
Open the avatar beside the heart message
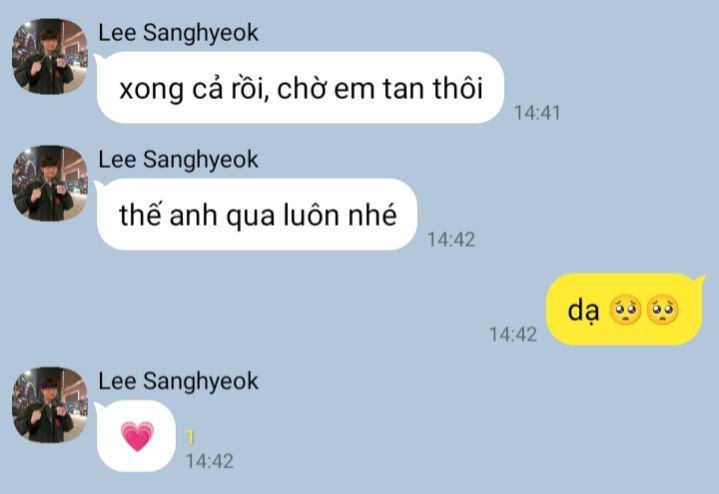click(50, 405)
